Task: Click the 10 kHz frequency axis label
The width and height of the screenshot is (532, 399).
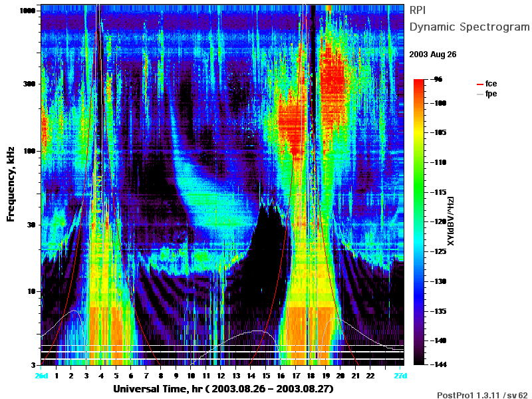Action: (x=31, y=291)
